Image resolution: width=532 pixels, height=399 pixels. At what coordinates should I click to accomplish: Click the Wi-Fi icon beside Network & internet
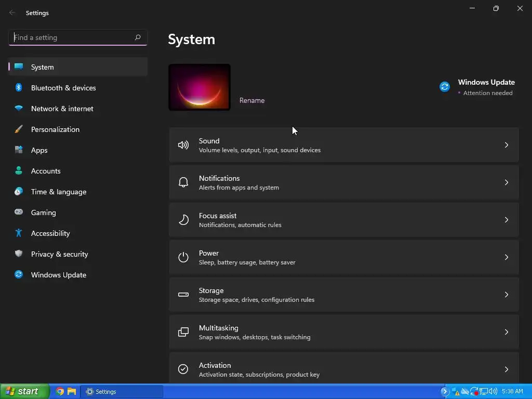tap(19, 108)
